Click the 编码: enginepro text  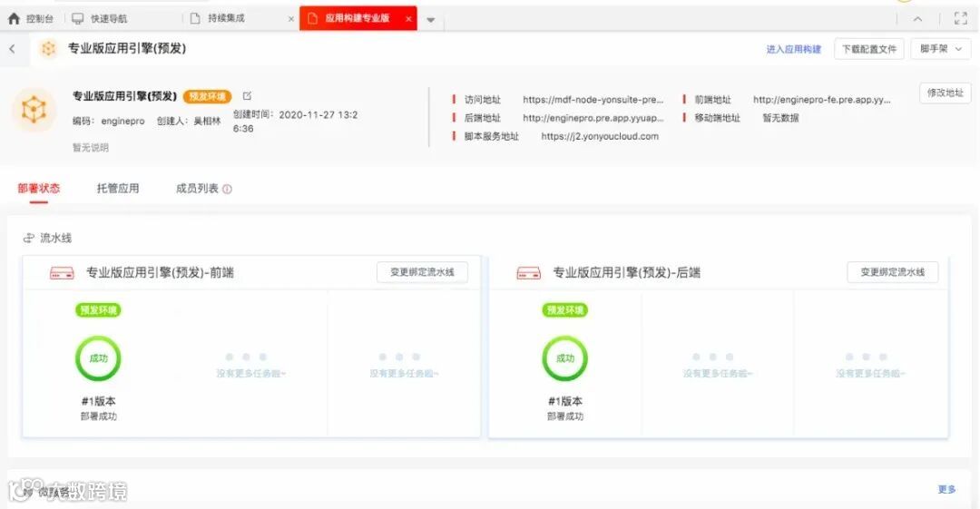click(x=109, y=122)
